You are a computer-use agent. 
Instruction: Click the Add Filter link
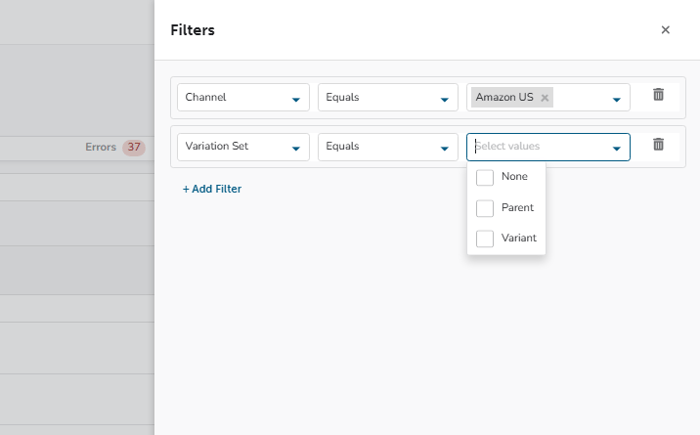coord(212,189)
